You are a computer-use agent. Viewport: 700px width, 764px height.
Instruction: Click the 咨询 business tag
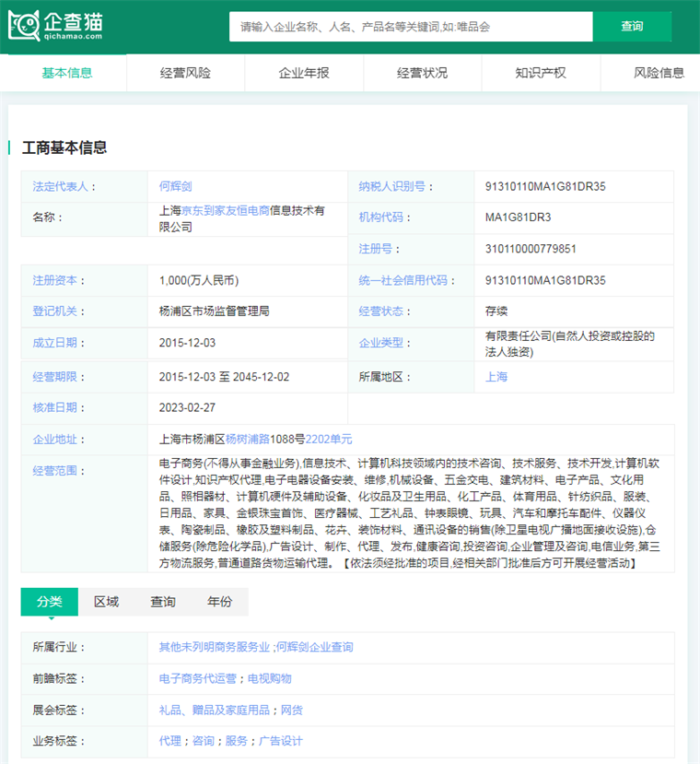(x=204, y=741)
